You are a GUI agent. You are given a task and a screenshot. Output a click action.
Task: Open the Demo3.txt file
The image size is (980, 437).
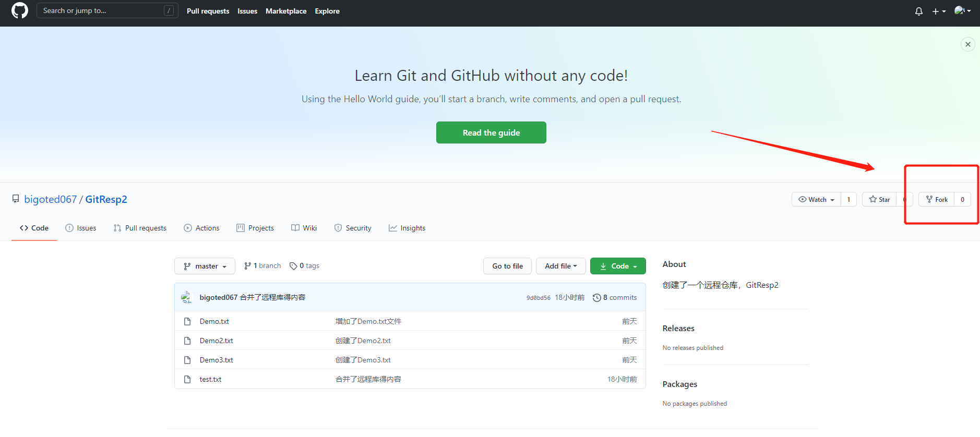point(216,360)
